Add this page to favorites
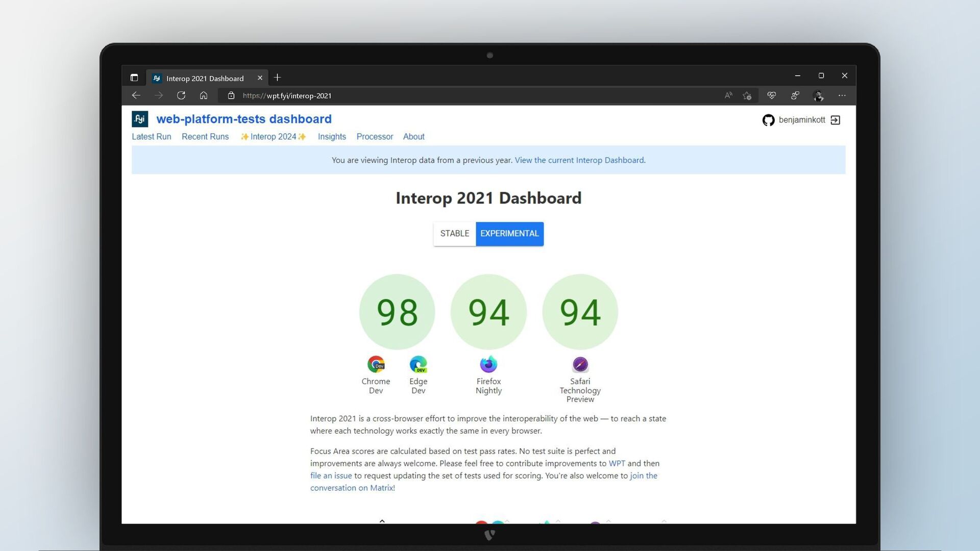 (747, 95)
